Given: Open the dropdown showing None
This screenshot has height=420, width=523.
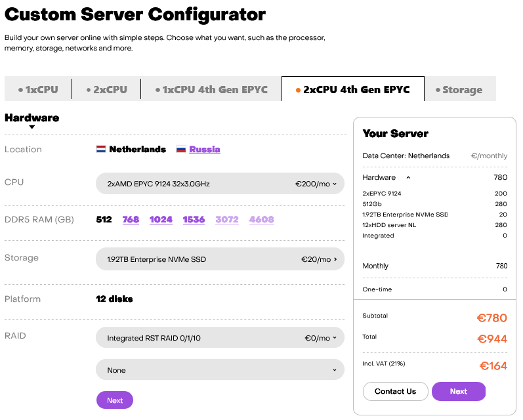Looking at the screenshot, I should point(220,370).
